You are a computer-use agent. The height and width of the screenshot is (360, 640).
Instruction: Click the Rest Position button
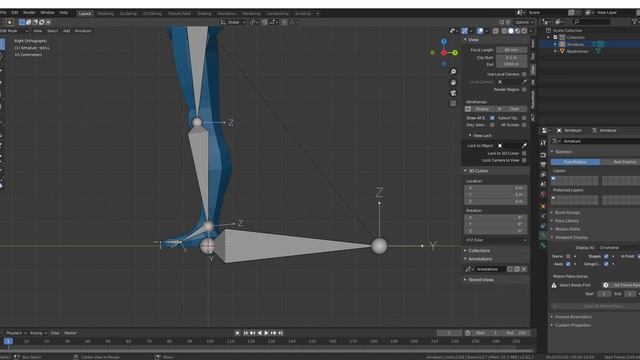pyautogui.click(x=620, y=162)
